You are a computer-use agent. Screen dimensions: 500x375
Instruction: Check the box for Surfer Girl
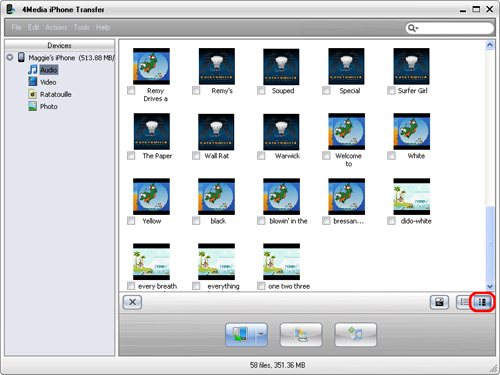tap(391, 90)
